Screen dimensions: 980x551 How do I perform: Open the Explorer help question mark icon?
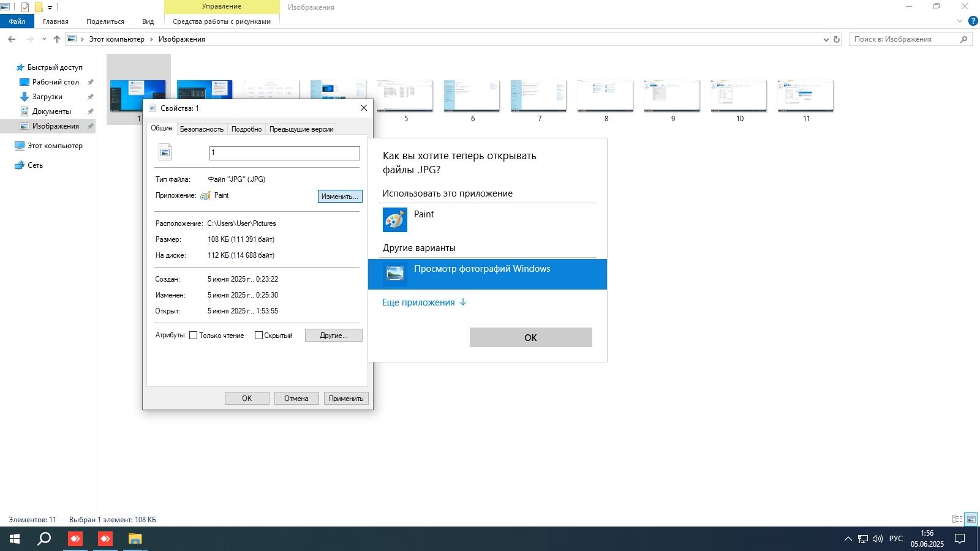tap(973, 21)
